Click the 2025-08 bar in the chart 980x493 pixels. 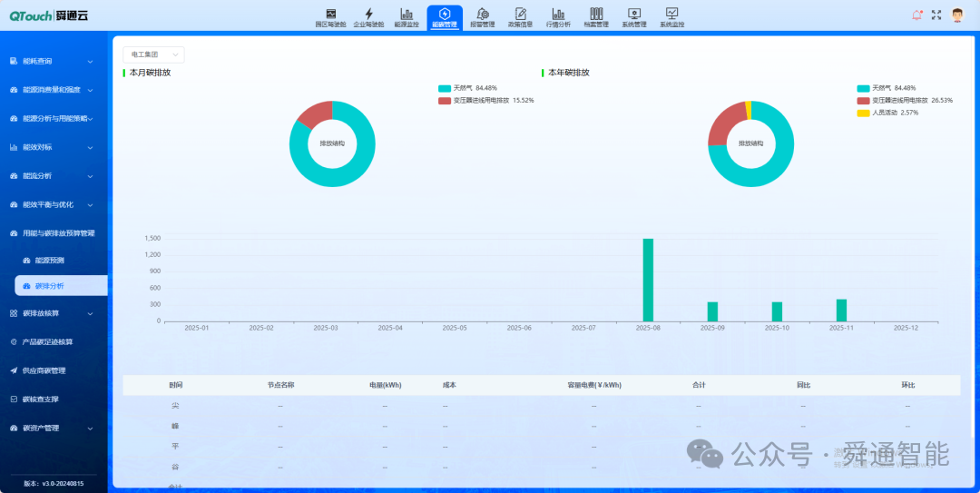(648, 280)
